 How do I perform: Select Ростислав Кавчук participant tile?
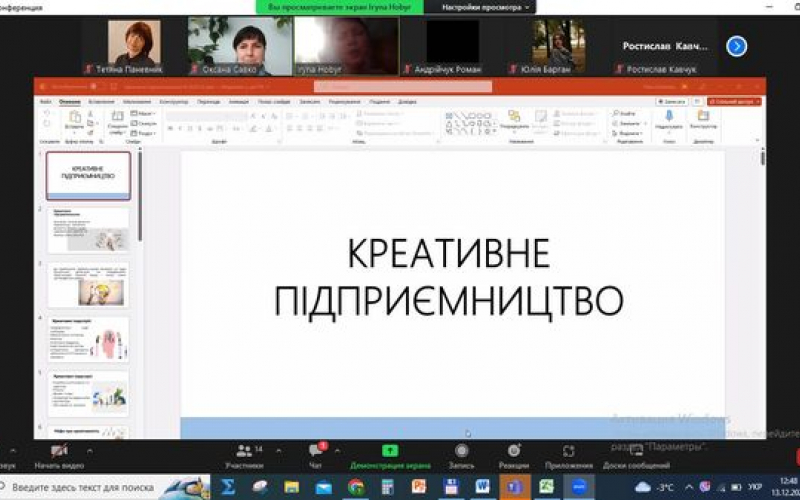coord(665,47)
